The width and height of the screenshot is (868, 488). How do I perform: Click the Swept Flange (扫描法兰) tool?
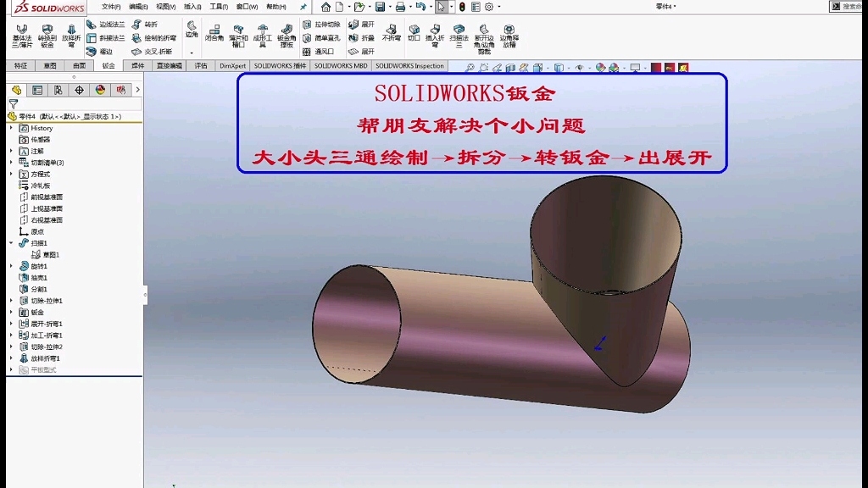(x=459, y=36)
